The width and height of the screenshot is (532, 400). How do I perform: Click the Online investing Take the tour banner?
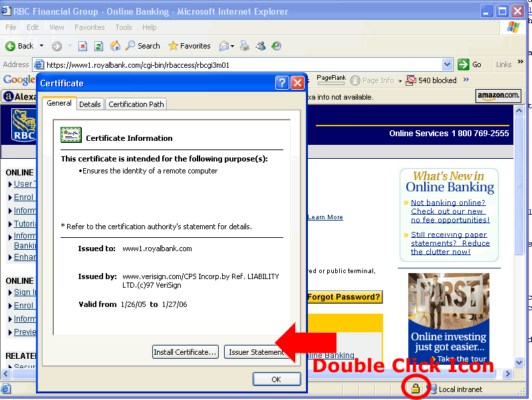coord(448,318)
